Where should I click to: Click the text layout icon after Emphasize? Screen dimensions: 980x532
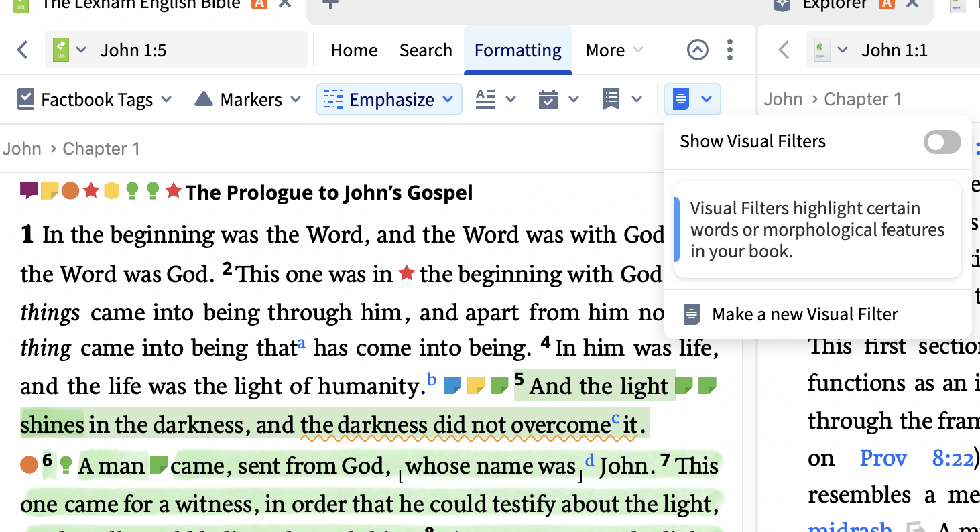pos(485,99)
